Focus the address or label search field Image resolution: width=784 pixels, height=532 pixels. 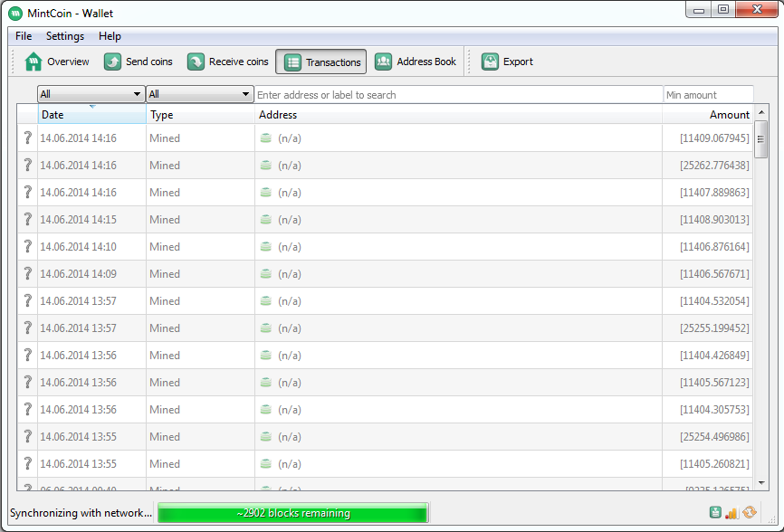[x=458, y=94]
